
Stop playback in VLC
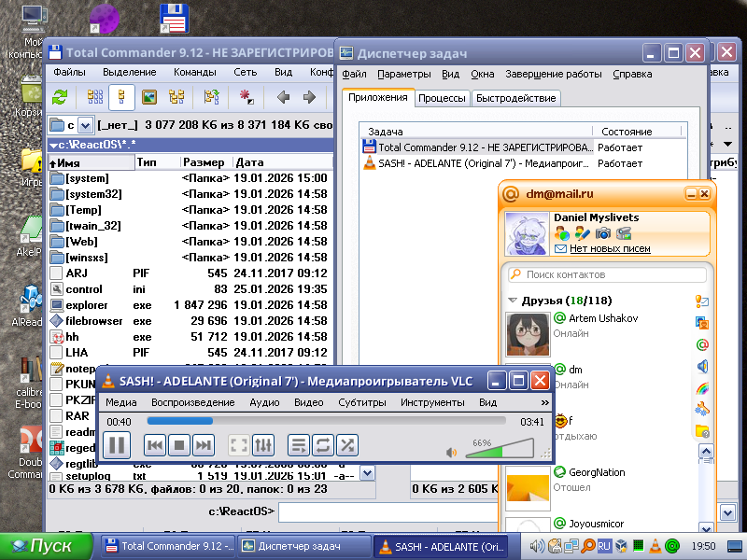tap(179, 445)
